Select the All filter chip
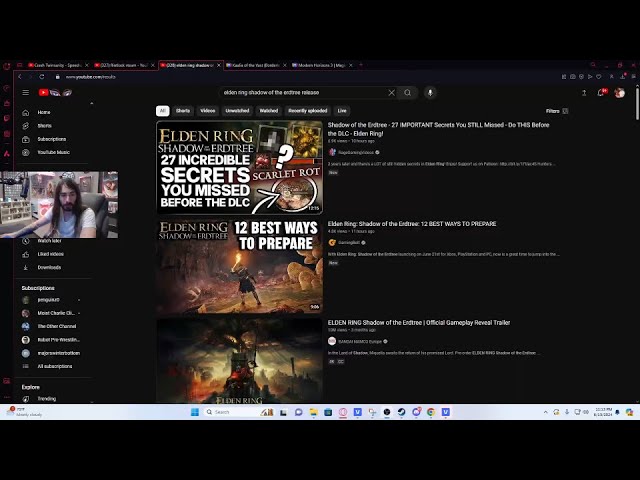The width and height of the screenshot is (640, 480). (162, 111)
